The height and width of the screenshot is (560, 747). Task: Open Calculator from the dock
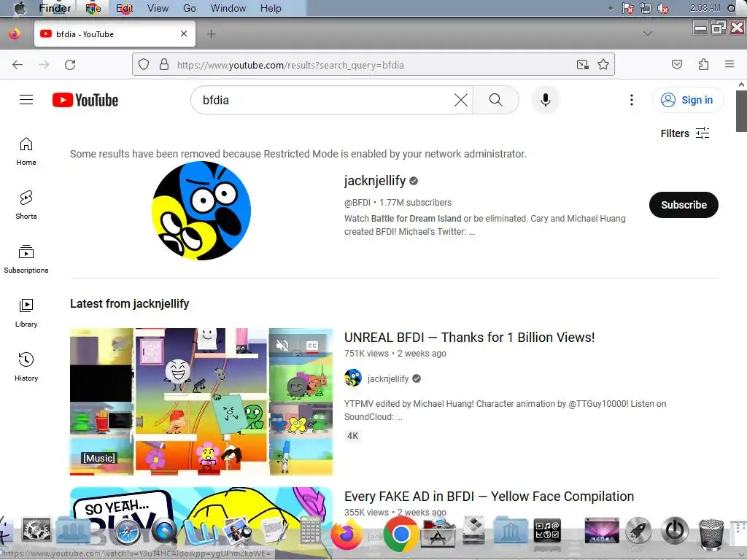coord(311,532)
